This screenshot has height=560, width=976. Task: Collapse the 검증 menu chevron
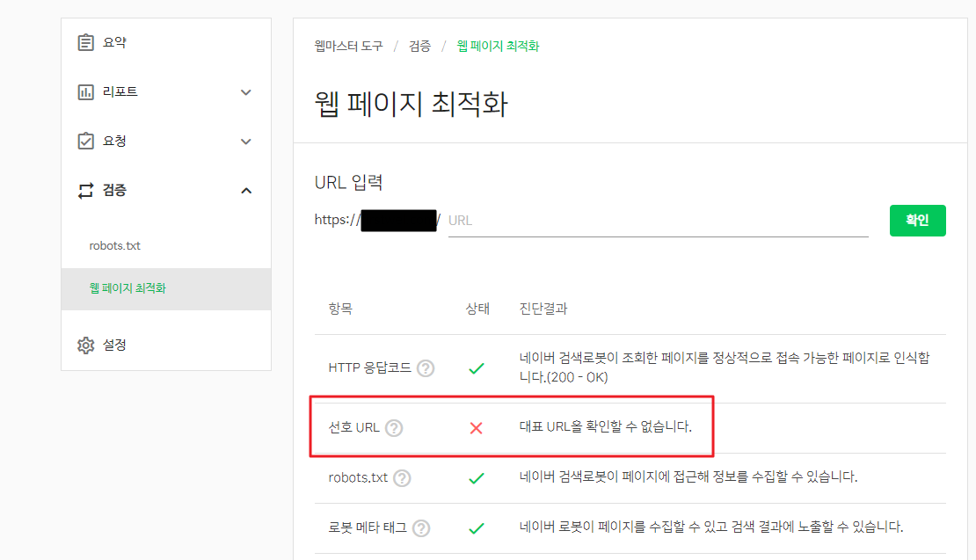point(246,191)
